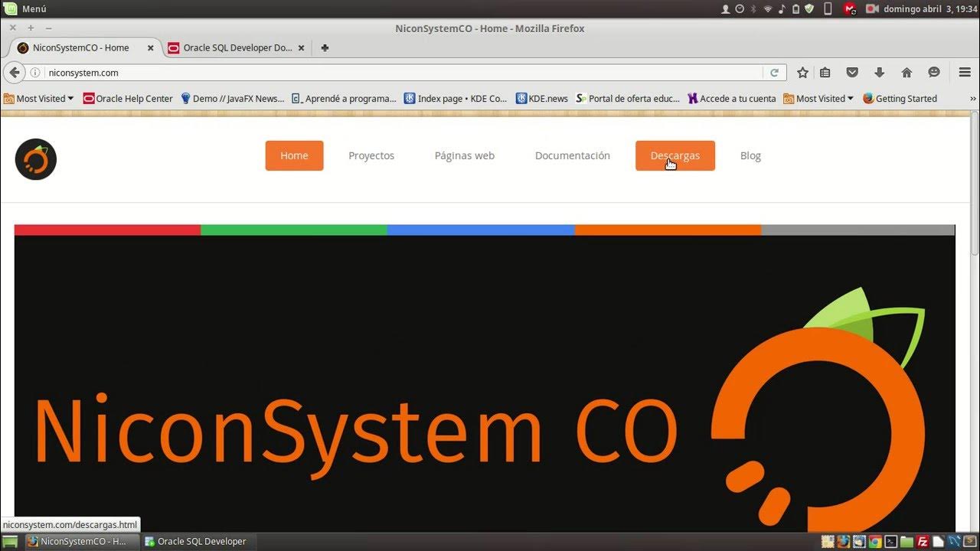Image resolution: width=980 pixels, height=551 pixels.
Task: Open the sound music note tray icon
Action: [x=782, y=9]
